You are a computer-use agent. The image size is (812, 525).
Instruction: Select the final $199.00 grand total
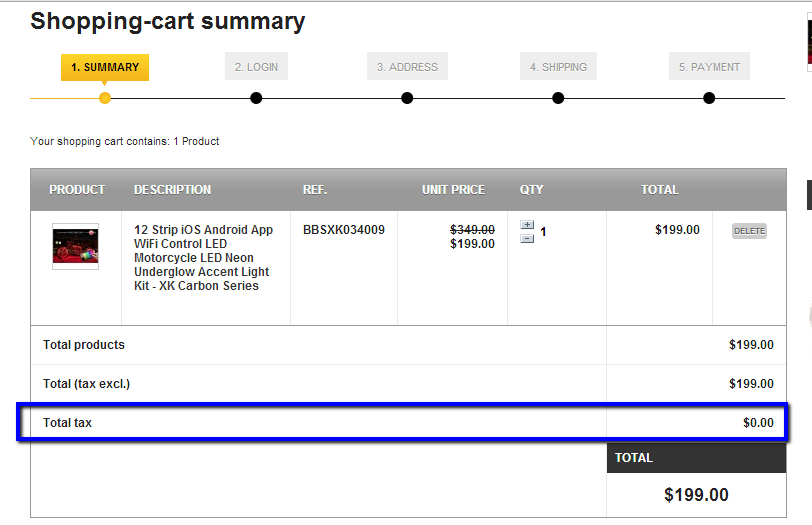pyautogui.click(x=696, y=495)
